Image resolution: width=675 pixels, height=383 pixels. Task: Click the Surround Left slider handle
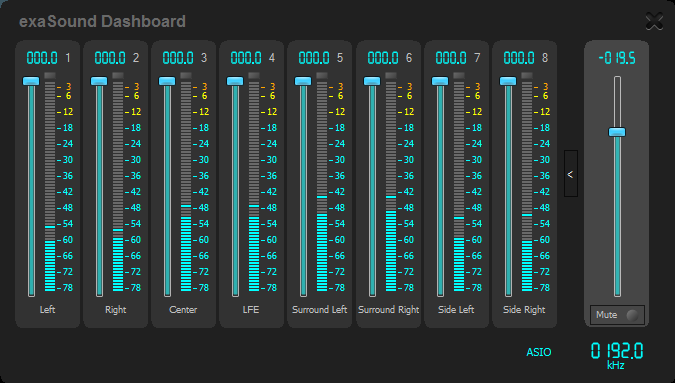click(x=303, y=81)
